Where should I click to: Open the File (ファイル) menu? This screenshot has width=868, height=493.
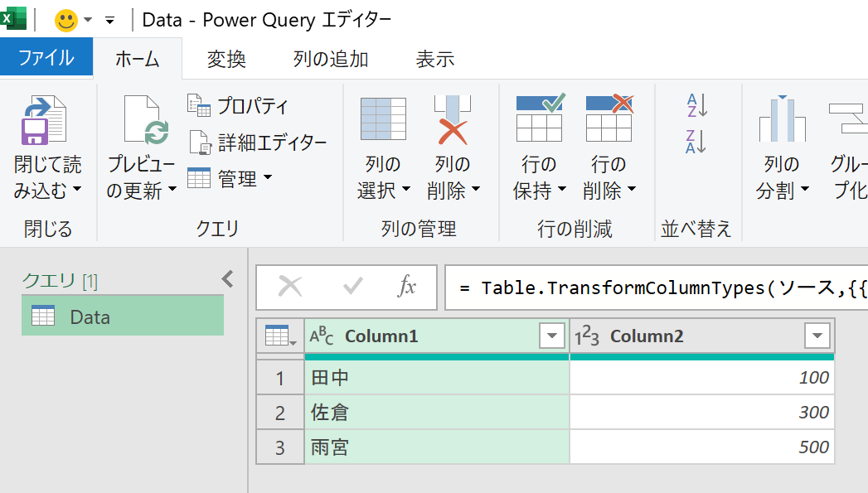coord(46,58)
